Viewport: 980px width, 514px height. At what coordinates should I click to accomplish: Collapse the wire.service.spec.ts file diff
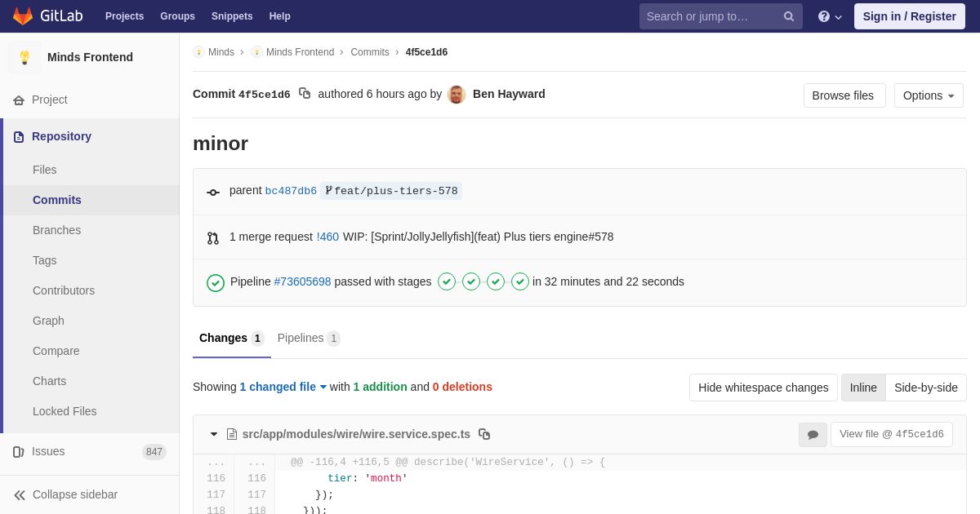point(214,434)
